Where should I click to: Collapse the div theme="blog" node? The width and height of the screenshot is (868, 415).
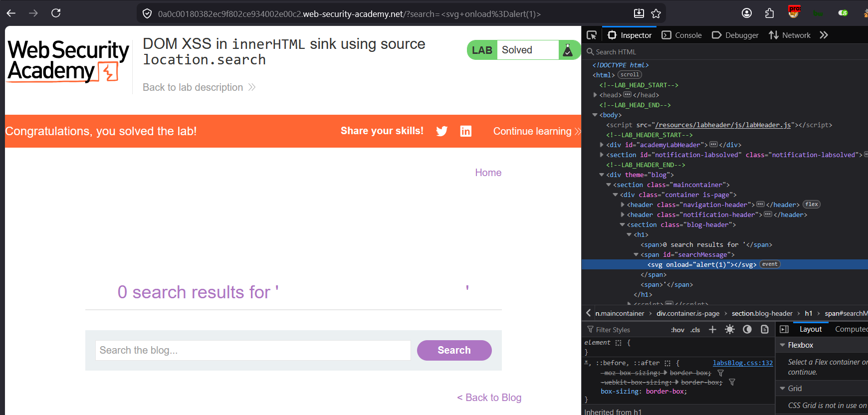602,175
